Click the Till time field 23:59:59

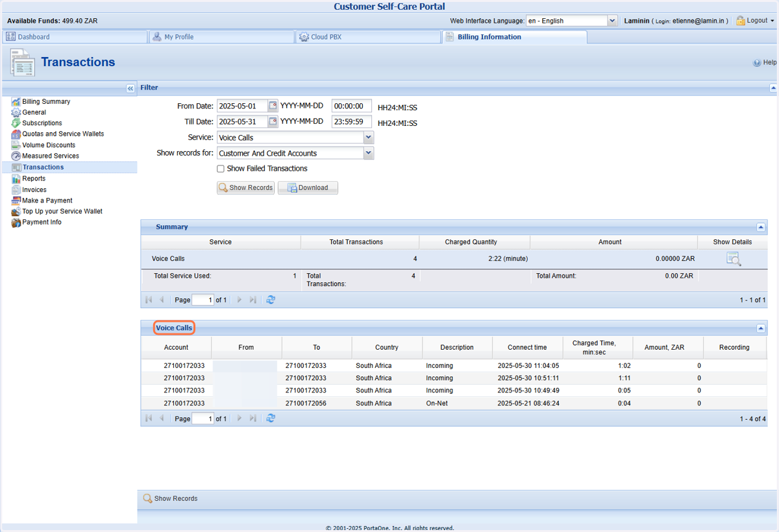pos(352,122)
